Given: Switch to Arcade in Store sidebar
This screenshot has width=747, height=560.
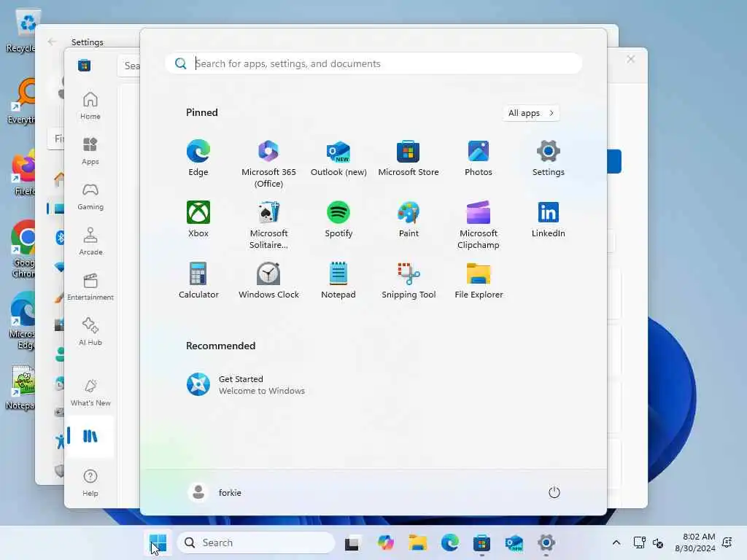Looking at the screenshot, I should pos(90,241).
